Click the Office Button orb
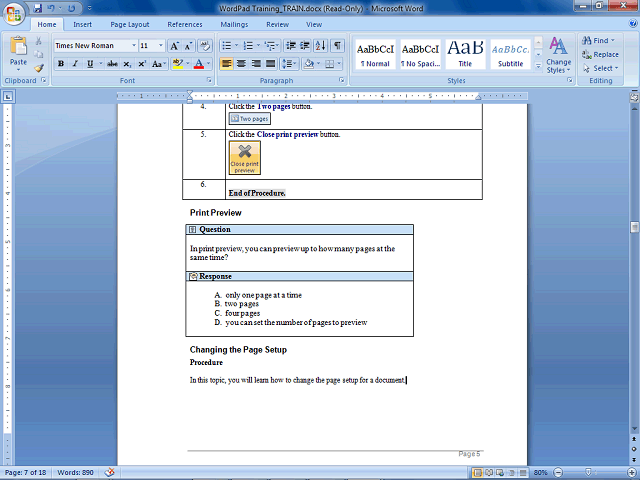 click(13, 15)
